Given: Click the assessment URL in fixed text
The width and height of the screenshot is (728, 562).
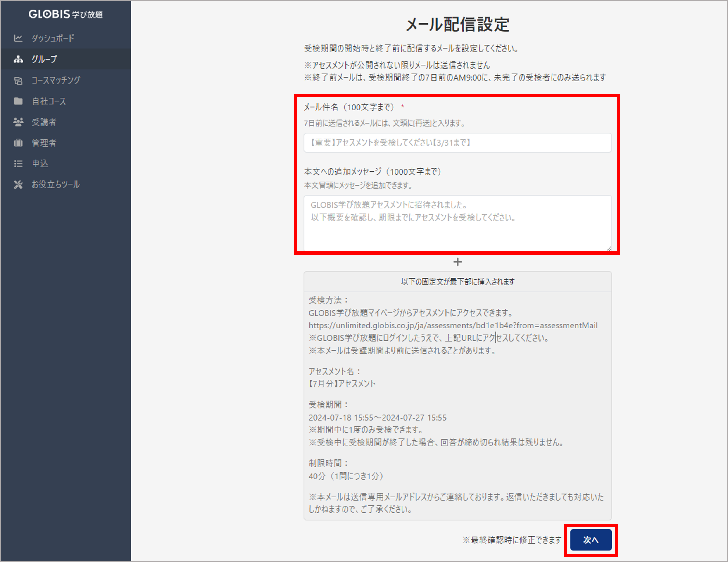Looking at the screenshot, I should tap(453, 325).
